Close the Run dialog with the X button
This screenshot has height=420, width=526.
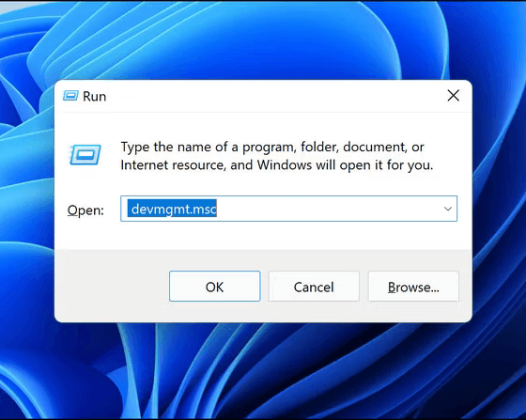[x=453, y=96]
